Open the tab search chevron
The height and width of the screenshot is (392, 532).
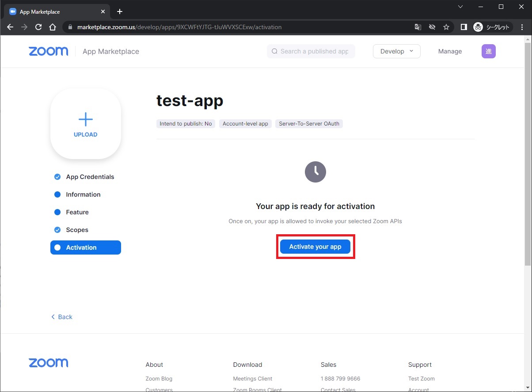[460, 7]
